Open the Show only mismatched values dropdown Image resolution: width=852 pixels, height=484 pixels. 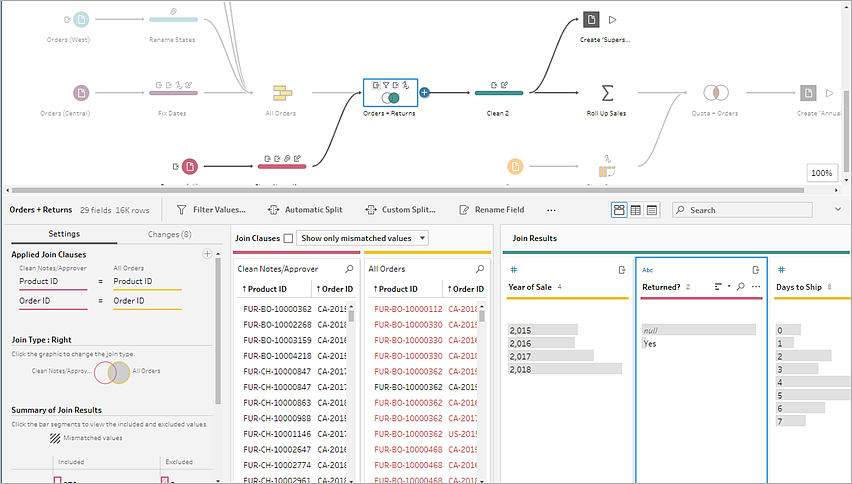click(x=362, y=238)
